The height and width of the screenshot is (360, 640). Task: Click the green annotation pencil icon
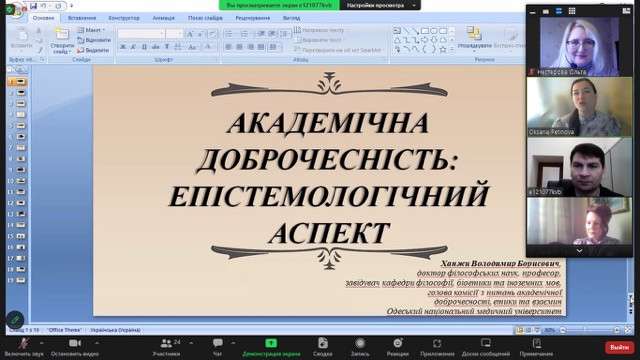pyautogui.click(x=15, y=320)
